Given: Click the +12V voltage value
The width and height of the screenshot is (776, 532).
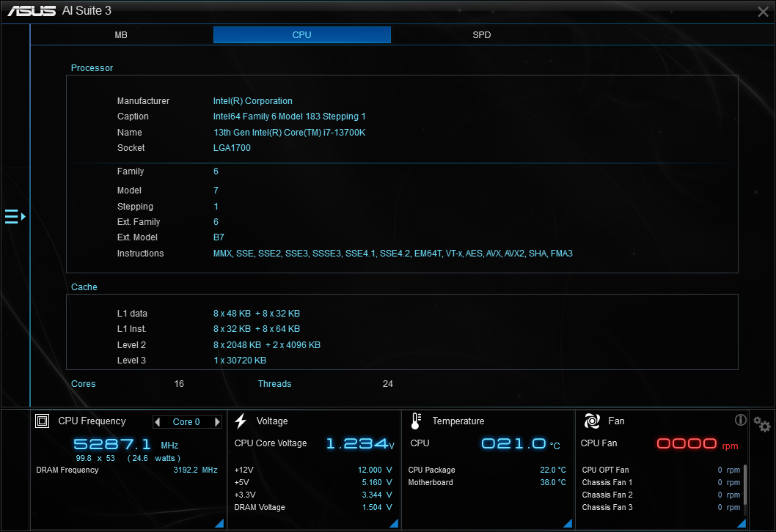Looking at the screenshot, I should click(375, 470).
